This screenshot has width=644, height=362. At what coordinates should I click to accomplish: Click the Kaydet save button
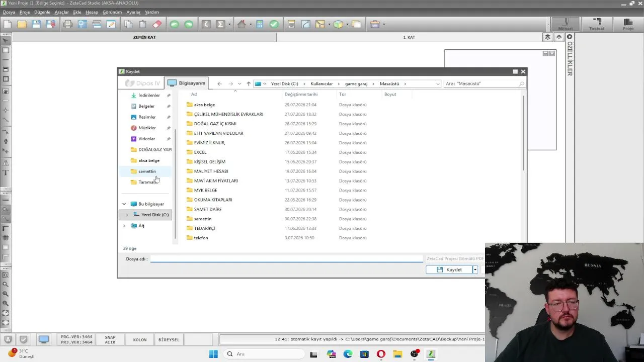tap(449, 270)
